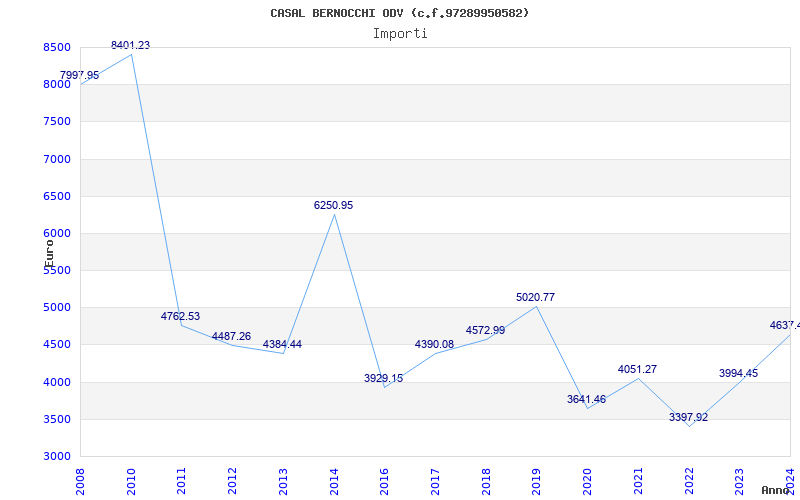This screenshot has width=800, height=500.
Task: Click the x-axis year 2013
Action: coord(283,481)
